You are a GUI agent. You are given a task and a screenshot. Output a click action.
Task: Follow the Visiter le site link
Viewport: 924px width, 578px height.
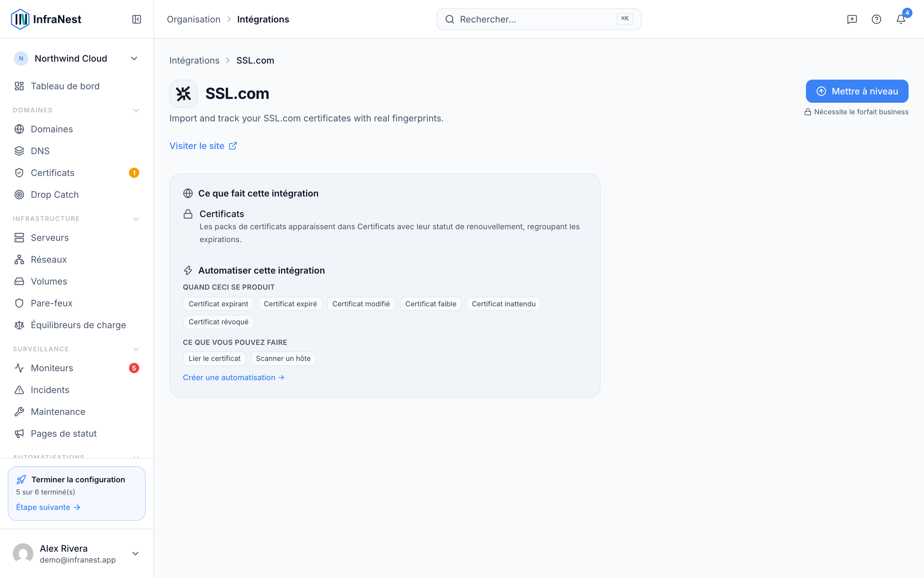203,146
